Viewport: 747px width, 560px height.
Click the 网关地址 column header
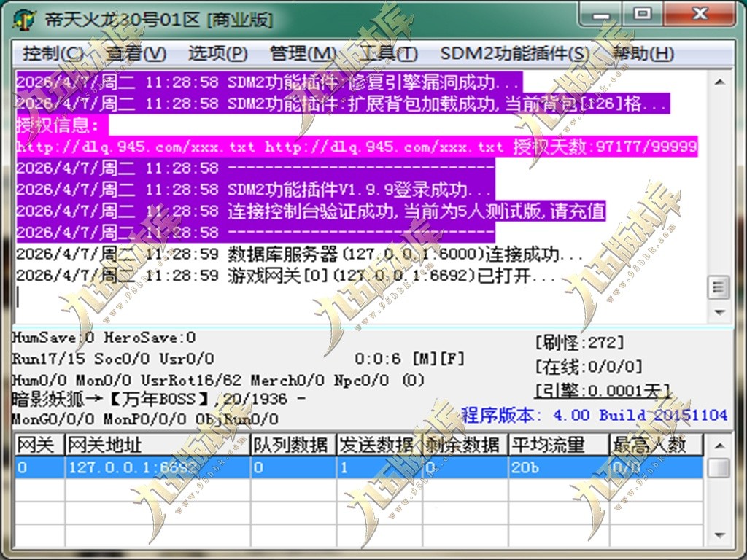[158, 446]
